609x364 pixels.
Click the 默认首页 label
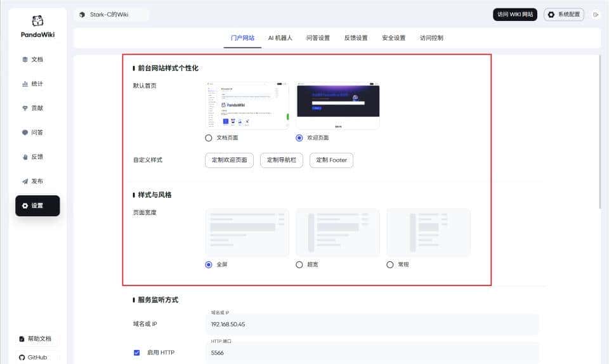pyautogui.click(x=145, y=86)
